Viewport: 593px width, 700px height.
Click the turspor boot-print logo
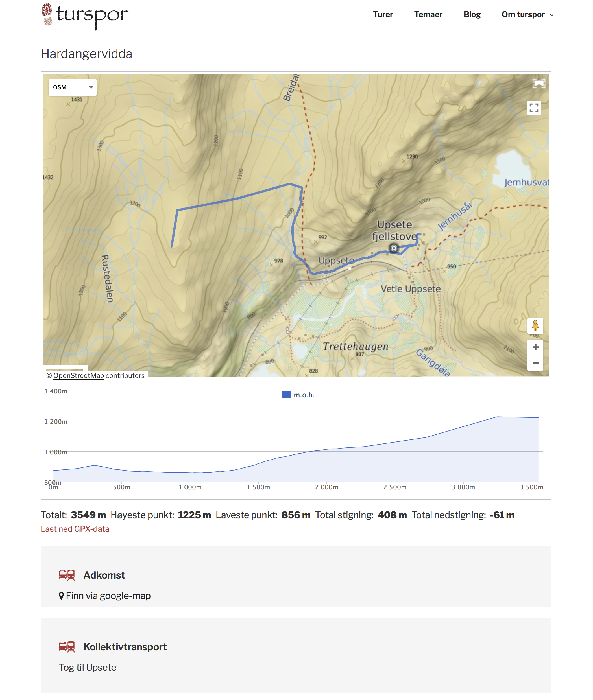tap(47, 14)
